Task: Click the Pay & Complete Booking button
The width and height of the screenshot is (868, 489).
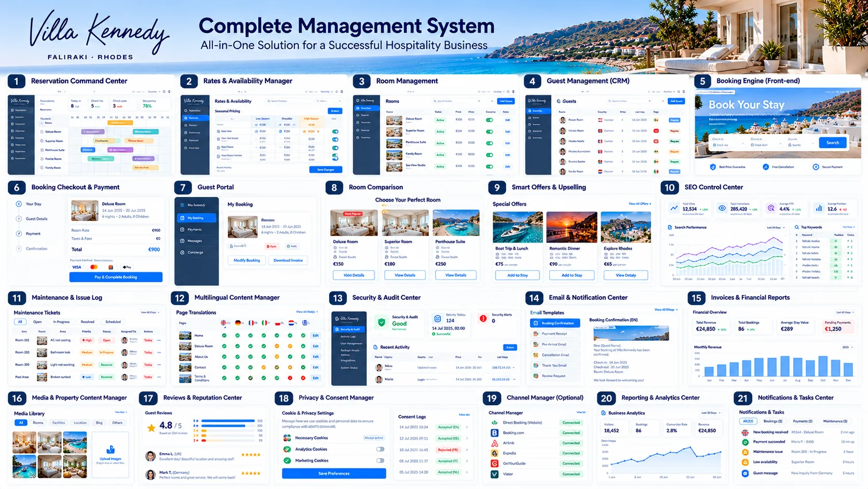Action: (x=116, y=277)
